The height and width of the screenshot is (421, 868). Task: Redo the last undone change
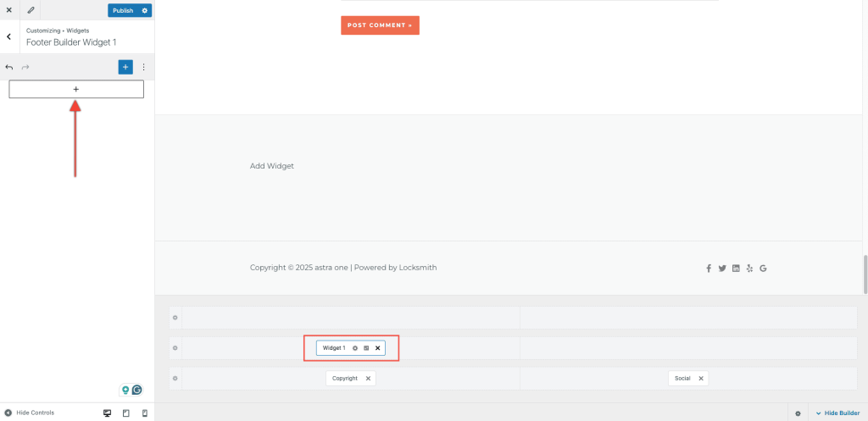[x=25, y=67]
